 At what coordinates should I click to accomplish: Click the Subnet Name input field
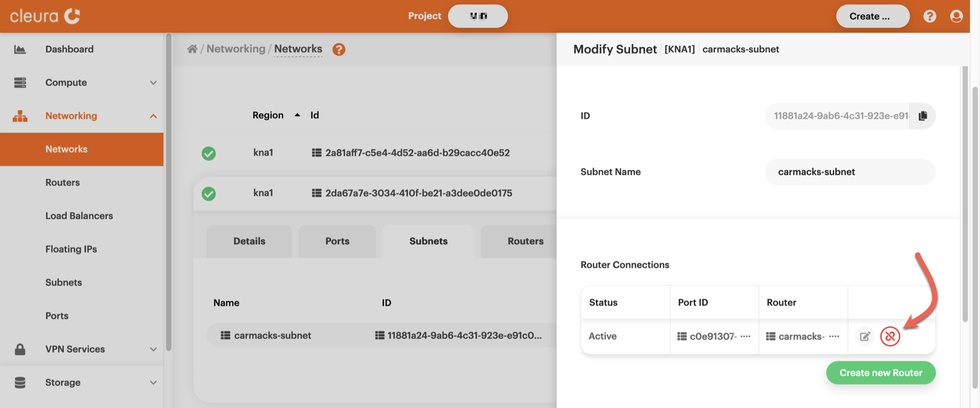pyautogui.click(x=850, y=172)
